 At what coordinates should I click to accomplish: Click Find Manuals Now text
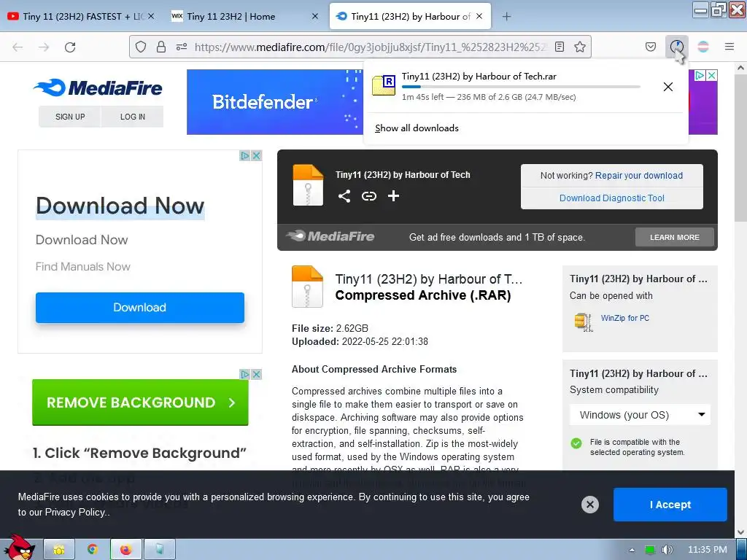pos(83,267)
